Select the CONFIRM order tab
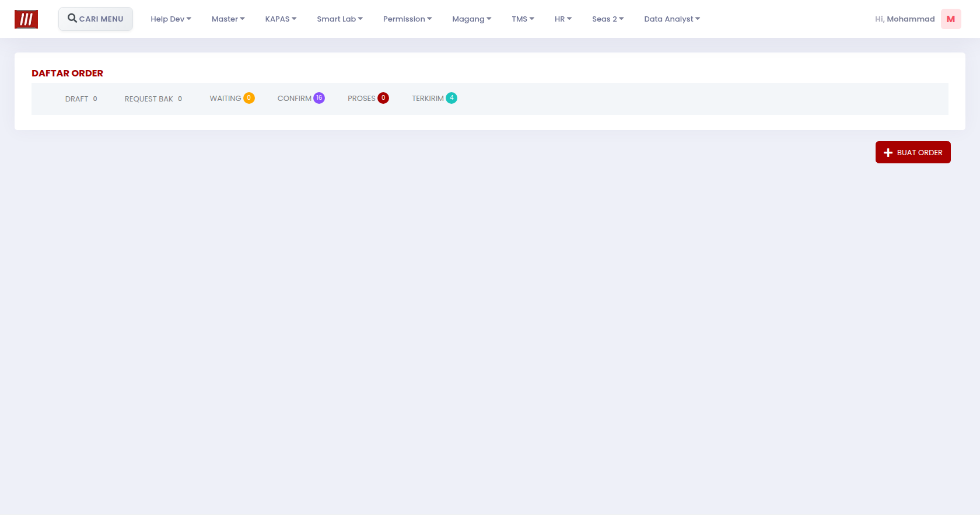The width and height of the screenshot is (980, 525). pos(301,99)
